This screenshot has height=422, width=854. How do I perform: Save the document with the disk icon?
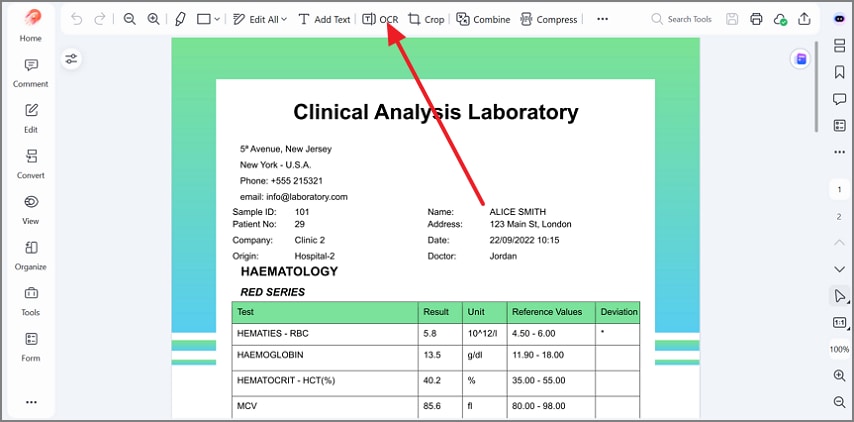[x=732, y=19]
